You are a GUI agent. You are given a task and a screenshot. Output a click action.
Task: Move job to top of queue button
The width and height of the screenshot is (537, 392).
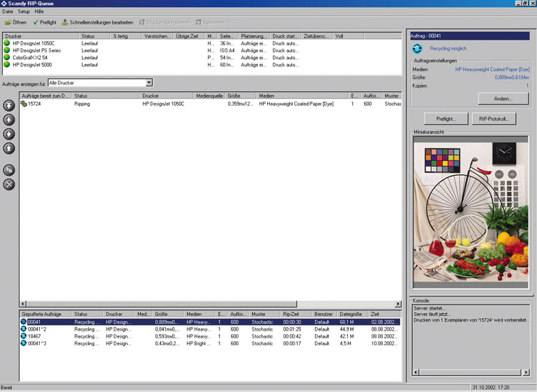coord(9,105)
